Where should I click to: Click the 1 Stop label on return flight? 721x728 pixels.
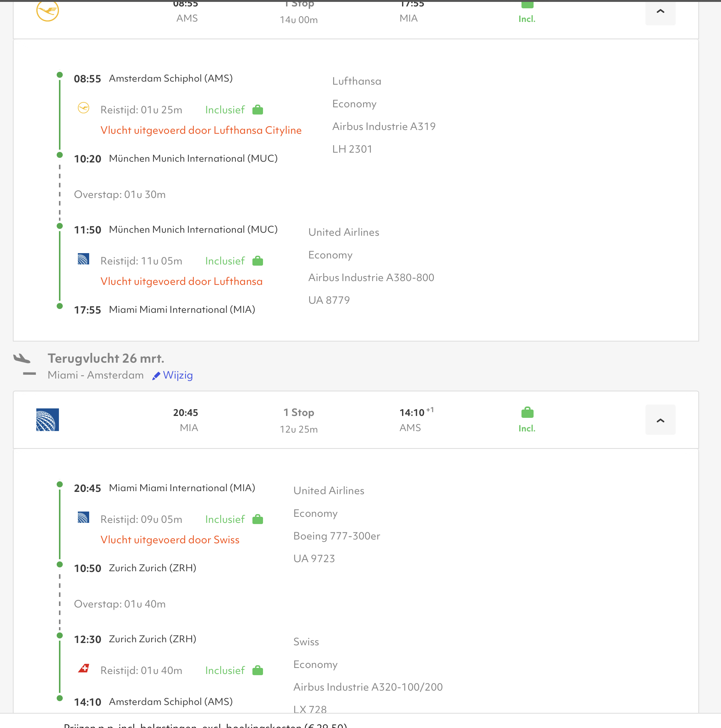[299, 413]
